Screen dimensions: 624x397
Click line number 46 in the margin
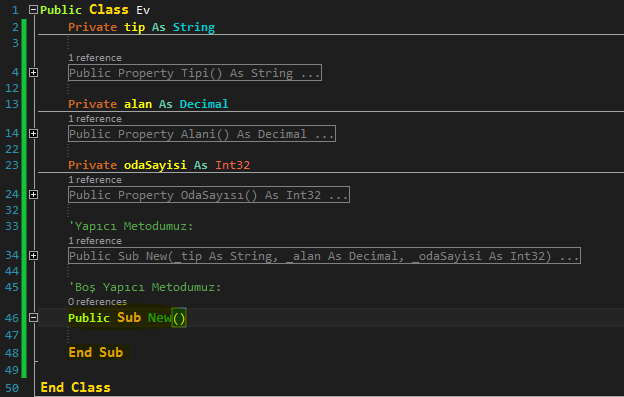point(12,318)
